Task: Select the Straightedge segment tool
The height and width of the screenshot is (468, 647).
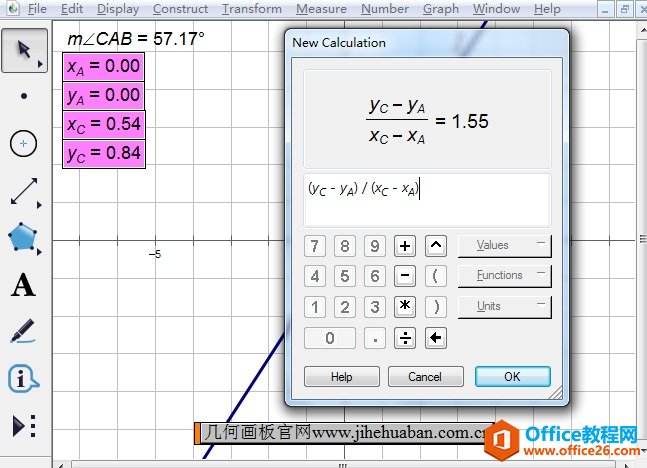Action: [x=24, y=191]
